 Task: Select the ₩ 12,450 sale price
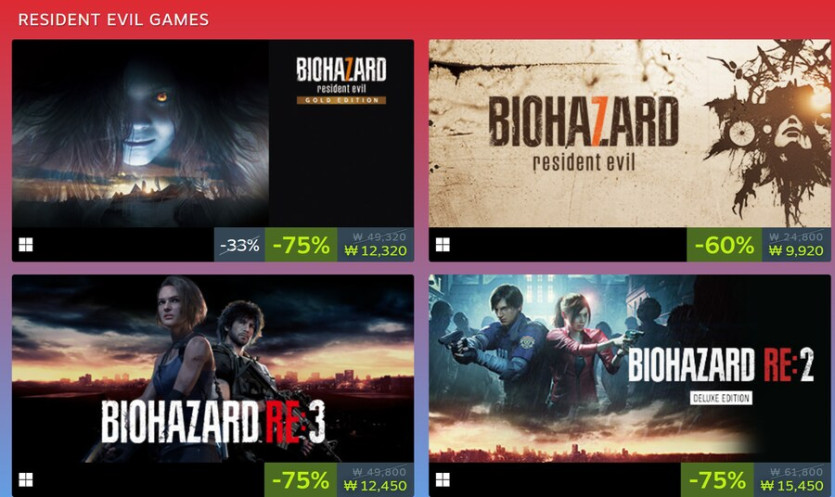point(375,486)
